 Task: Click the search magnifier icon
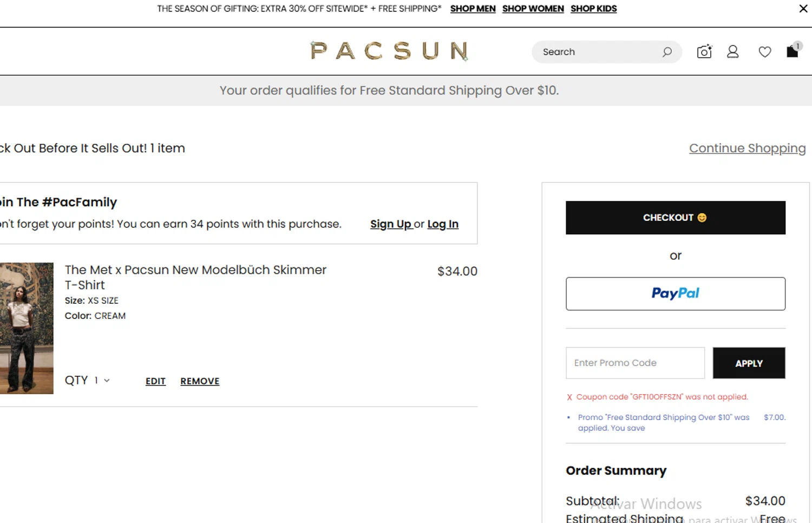[x=667, y=52]
